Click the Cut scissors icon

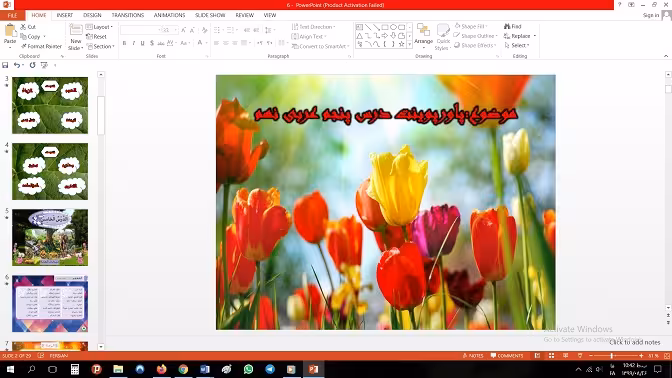[23, 27]
